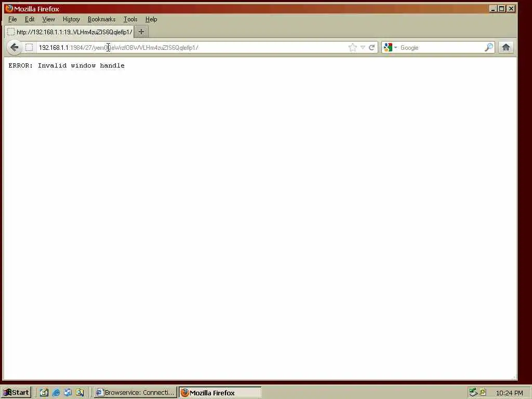Screen dimensions: 532x399
Task: Click the second system tray icon
Action: tap(483, 392)
